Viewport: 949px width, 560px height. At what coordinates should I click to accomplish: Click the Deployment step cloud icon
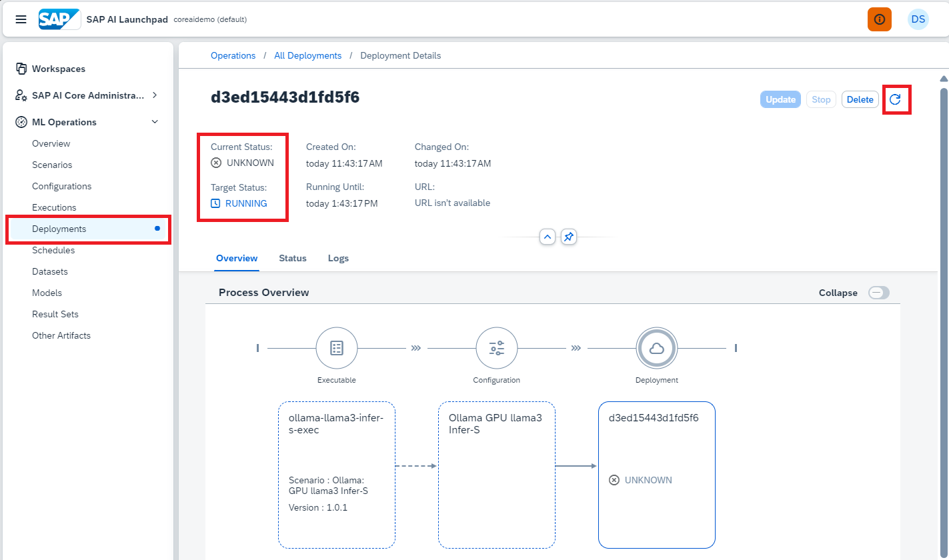pos(657,348)
